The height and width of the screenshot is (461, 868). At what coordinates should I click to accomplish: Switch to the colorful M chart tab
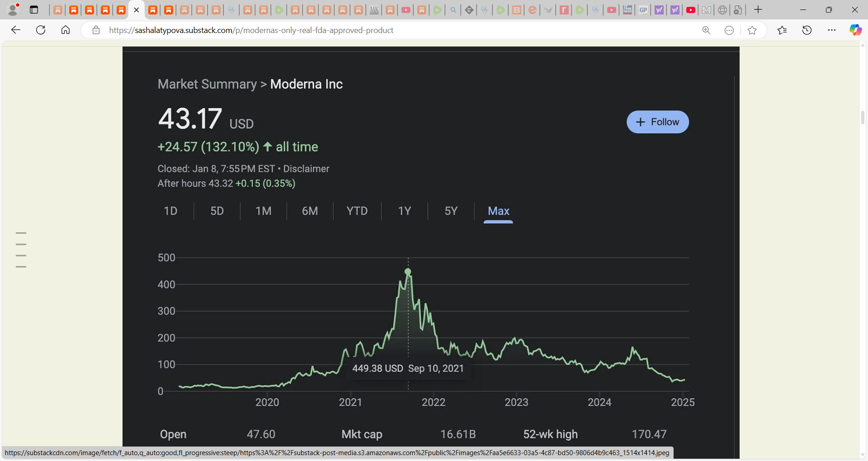707,10
